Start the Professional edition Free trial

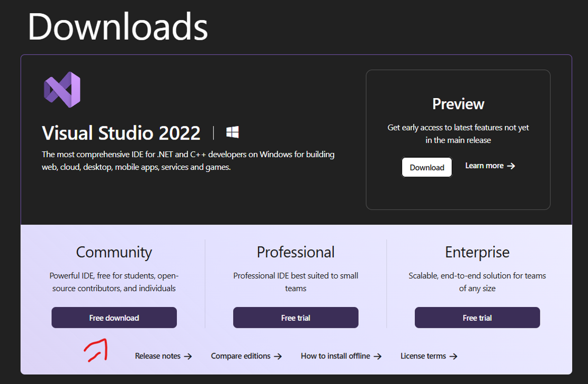(296, 318)
